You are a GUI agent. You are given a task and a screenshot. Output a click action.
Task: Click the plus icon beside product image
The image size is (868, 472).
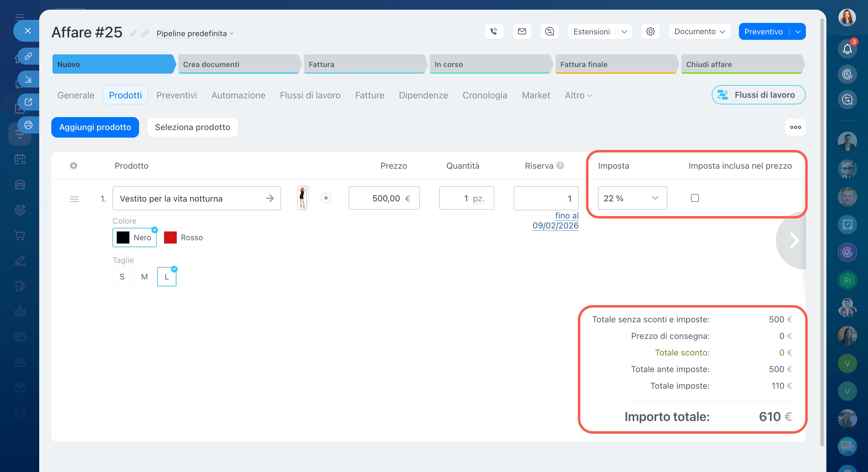(x=325, y=198)
